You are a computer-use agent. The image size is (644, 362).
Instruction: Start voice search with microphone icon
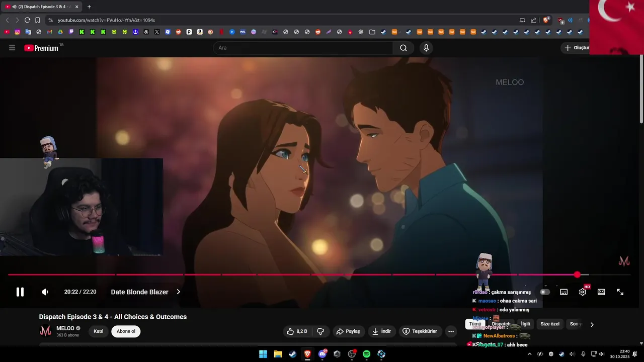426,48
